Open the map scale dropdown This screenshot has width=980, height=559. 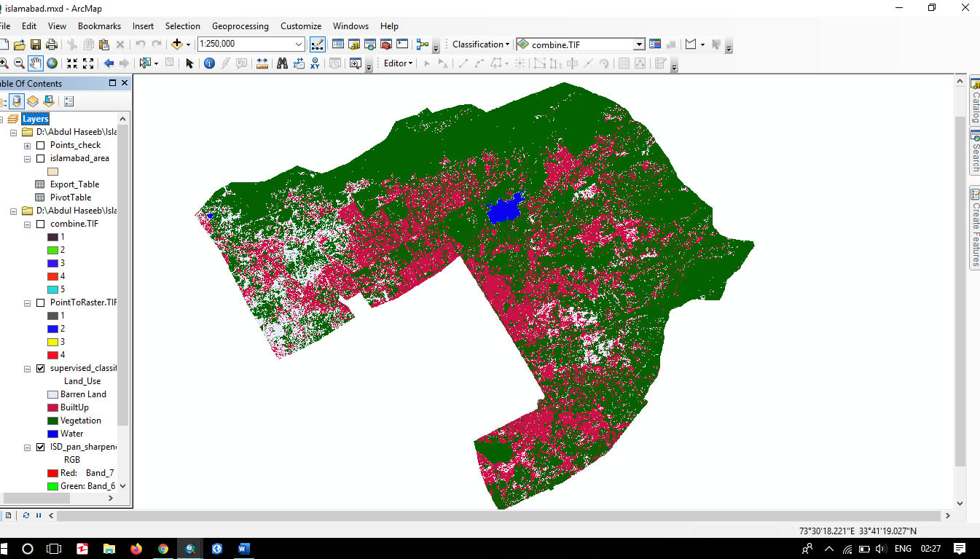click(299, 44)
